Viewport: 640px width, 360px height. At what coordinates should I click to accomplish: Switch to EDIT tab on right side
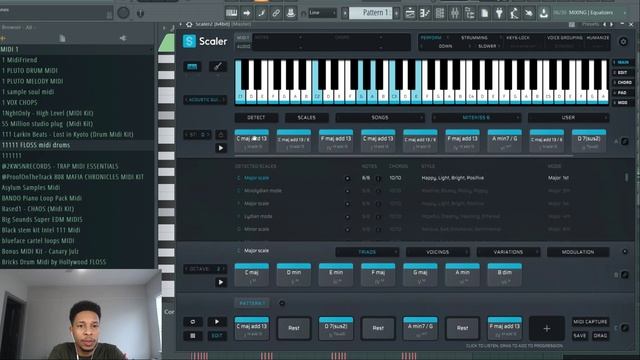pyautogui.click(x=623, y=73)
